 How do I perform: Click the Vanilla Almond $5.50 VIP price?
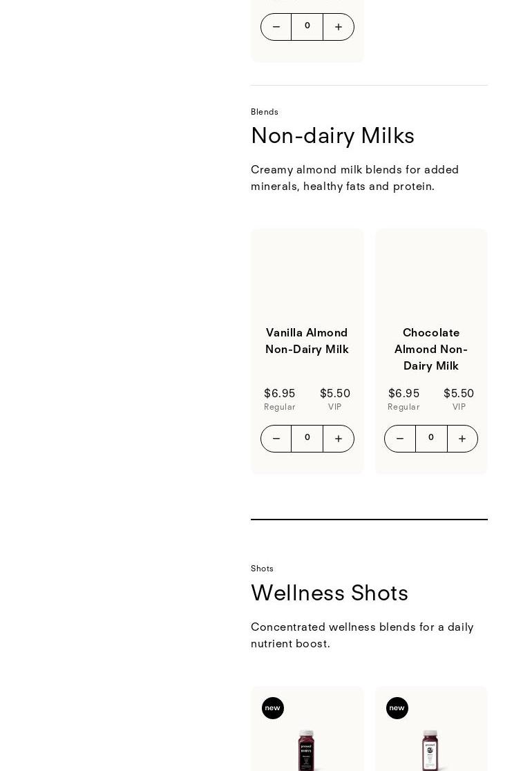tap(335, 394)
